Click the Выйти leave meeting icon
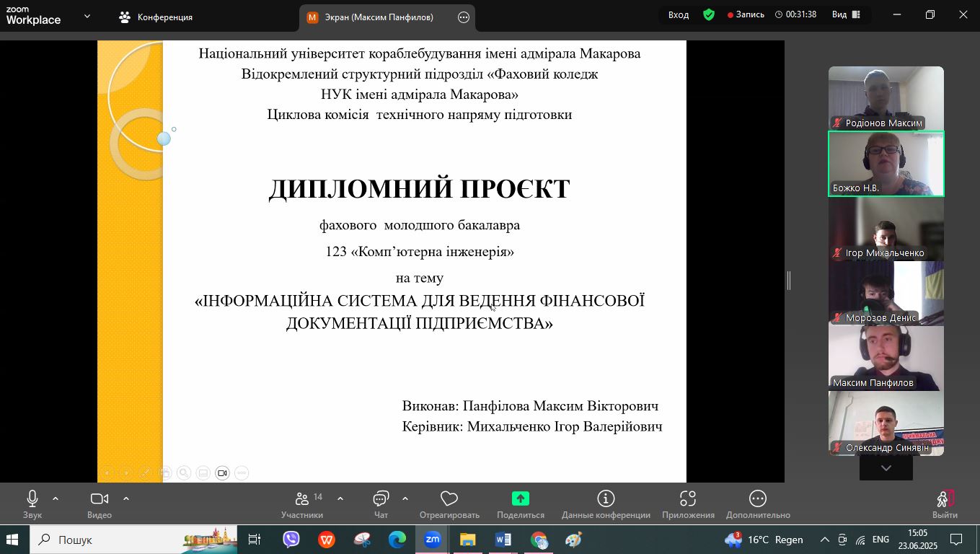The height and width of the screenshot is (554, 980). click(x=945, y=498)
